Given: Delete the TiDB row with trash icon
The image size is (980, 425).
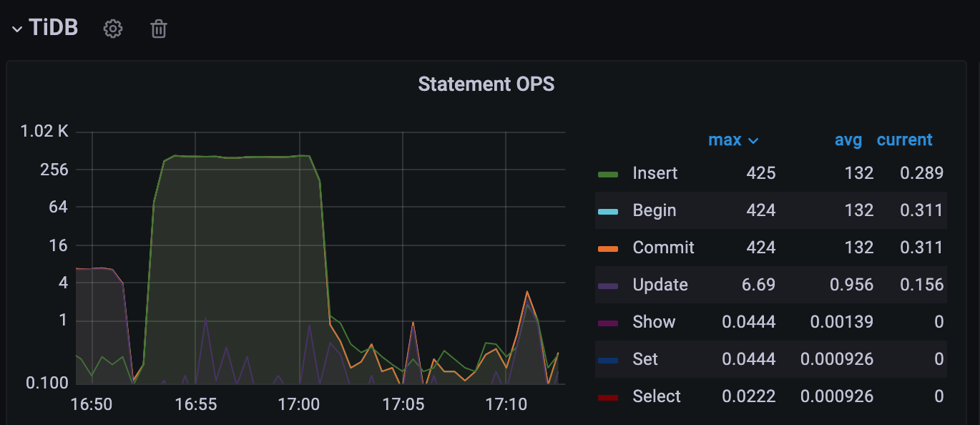Looking at the screenshot, I should click(159, 29).
